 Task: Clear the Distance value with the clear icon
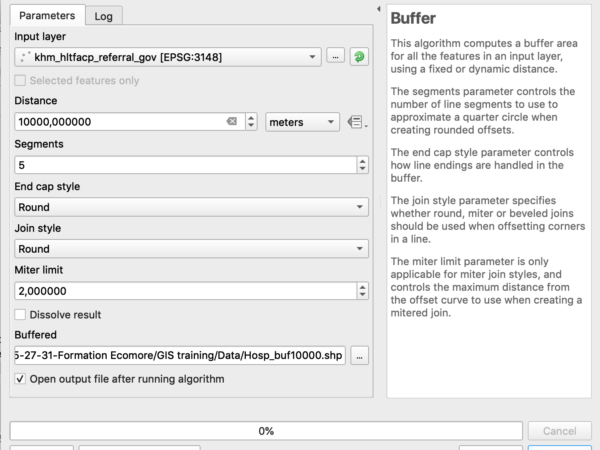232,121
